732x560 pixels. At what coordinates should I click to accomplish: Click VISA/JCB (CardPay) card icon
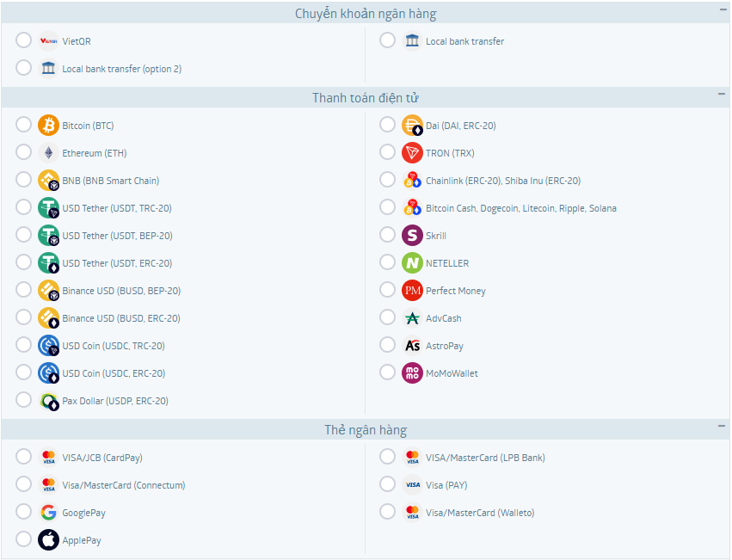48,458
